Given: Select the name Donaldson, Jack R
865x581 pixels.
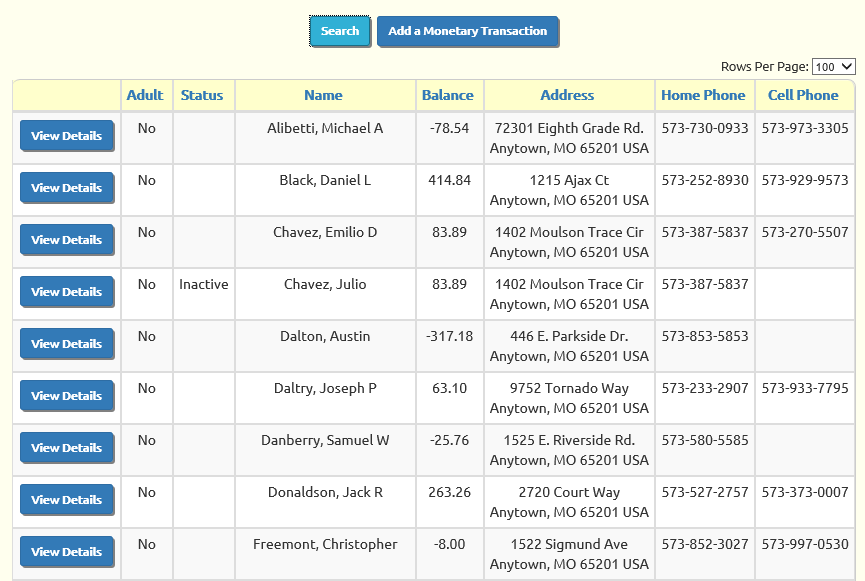Looking at the screenshot, I should click(325, 492).
